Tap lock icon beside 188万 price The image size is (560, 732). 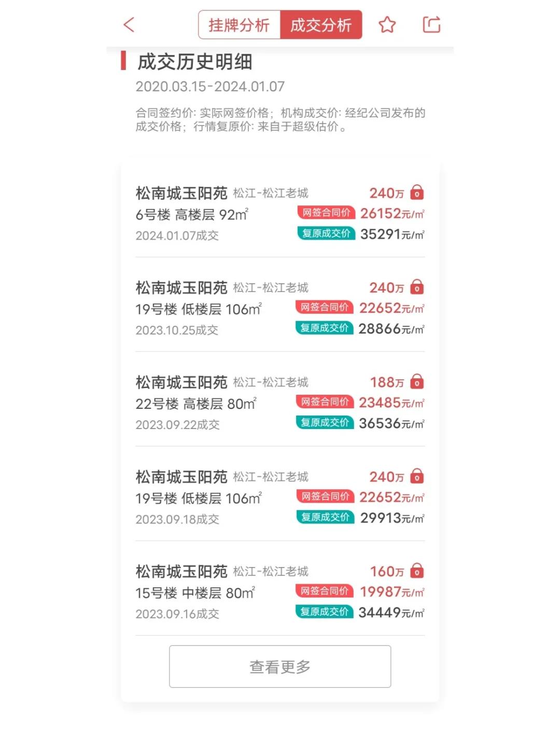[417, 382]
